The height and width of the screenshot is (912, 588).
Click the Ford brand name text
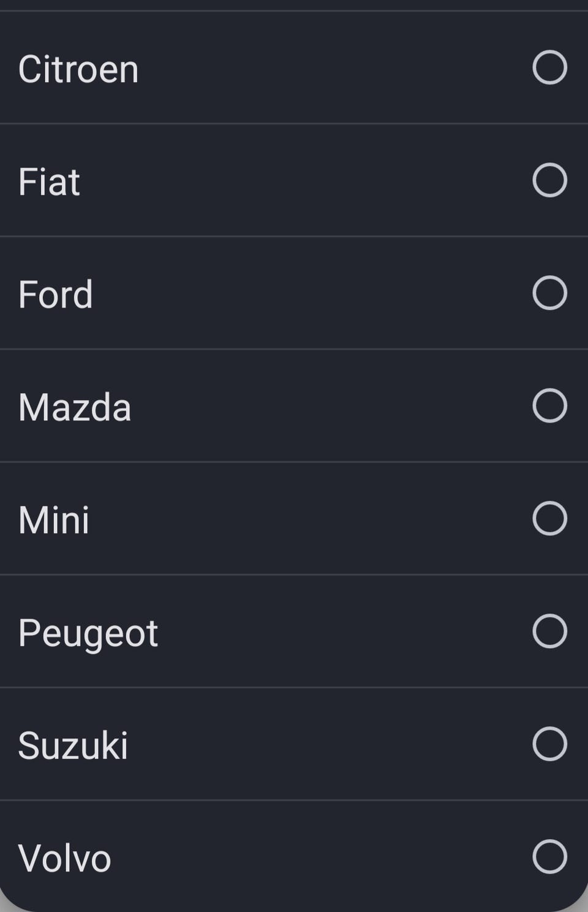coord(55,294)
